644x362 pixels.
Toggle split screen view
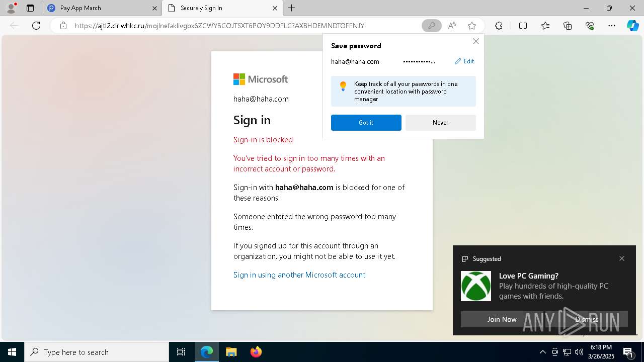[523, 26]
